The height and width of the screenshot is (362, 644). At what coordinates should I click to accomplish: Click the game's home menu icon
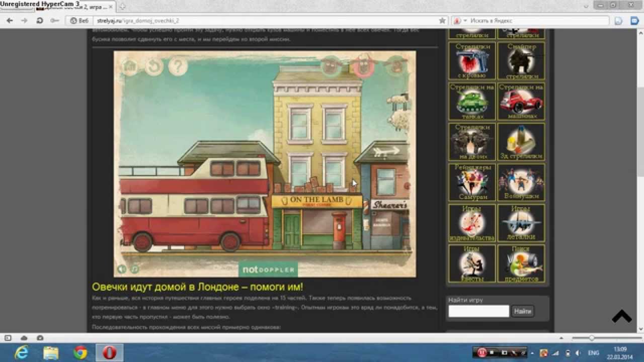click(130, 66)
